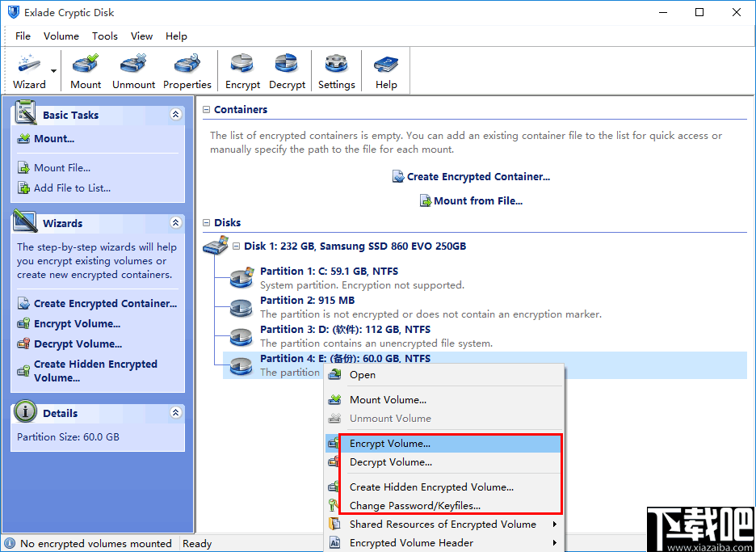Open Settings from the toolbar

coord(337,71)
